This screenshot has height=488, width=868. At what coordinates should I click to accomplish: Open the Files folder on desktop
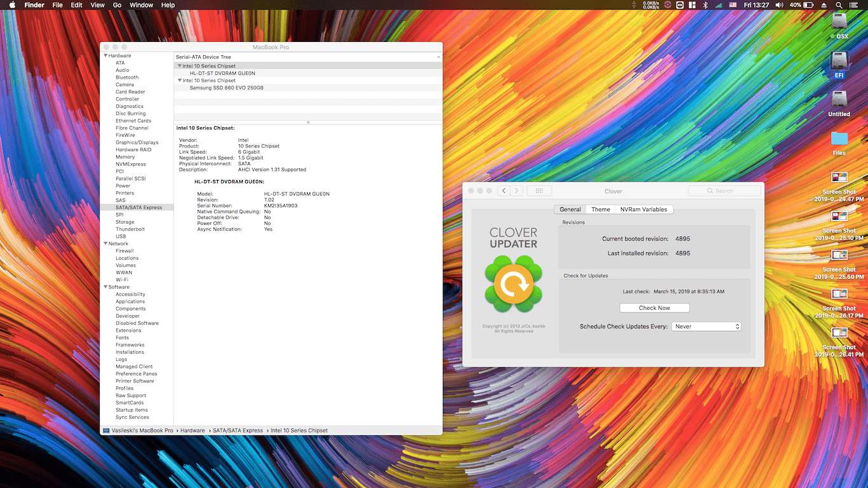[x=839, y=140]
